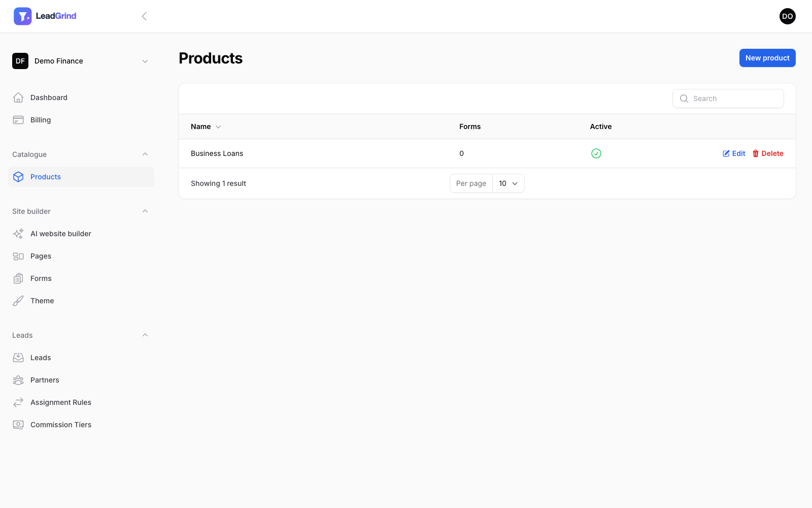Open the DO user avatar menu
812x508 pixels.
[x=787, y=16]
